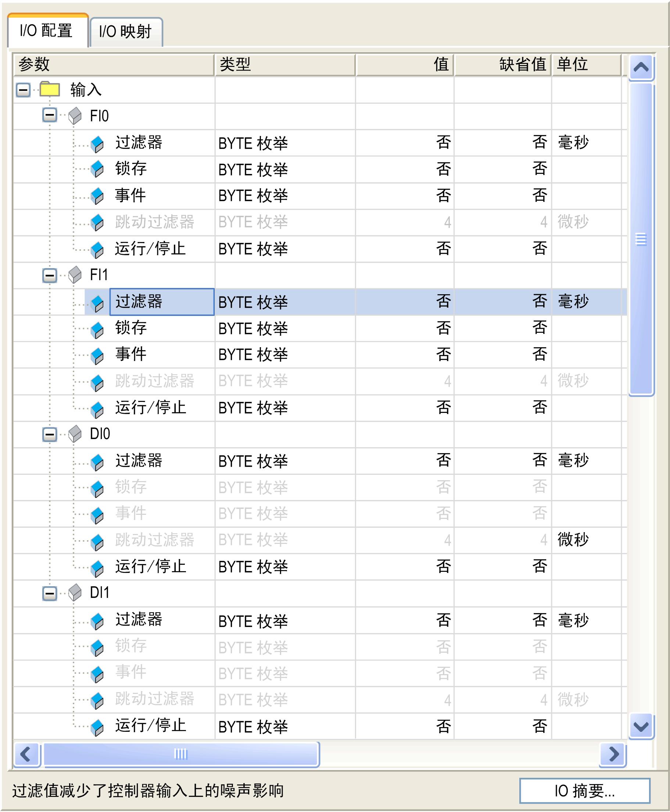Click the blue icon beside FI0 过滤器

(x=97, y=144)
